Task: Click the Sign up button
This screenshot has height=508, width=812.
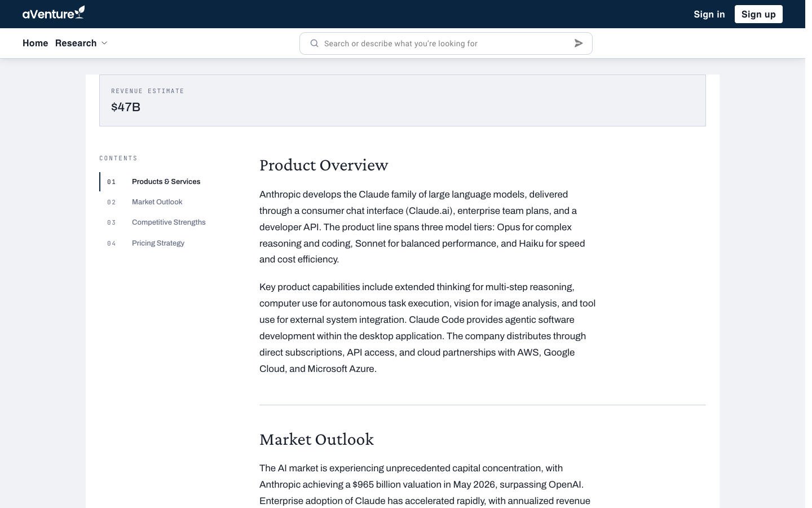Action: point(758,14)
